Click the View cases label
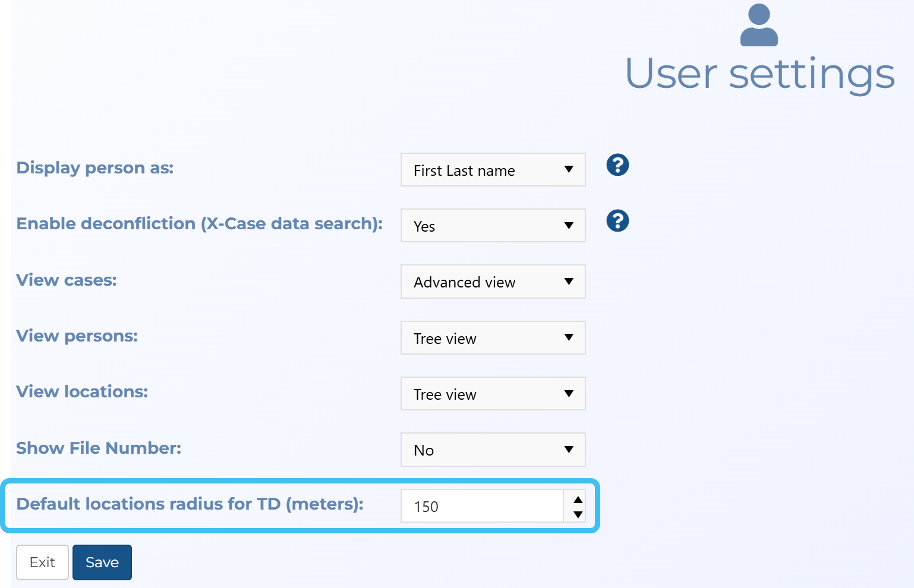Screen dimensions: 914x588 tap(67, 280)
